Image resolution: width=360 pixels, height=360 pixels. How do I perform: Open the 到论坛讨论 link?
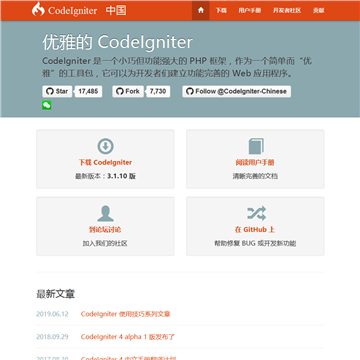105,230
